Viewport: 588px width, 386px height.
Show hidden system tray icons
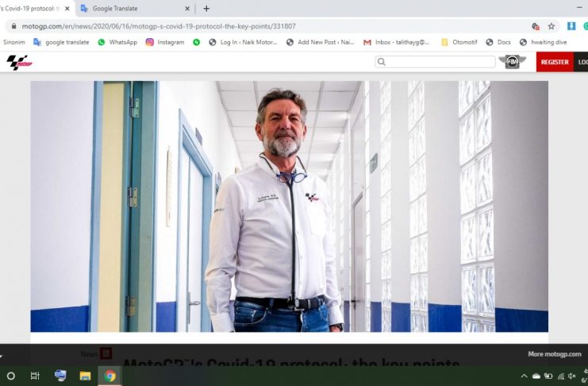coord(524,376)
